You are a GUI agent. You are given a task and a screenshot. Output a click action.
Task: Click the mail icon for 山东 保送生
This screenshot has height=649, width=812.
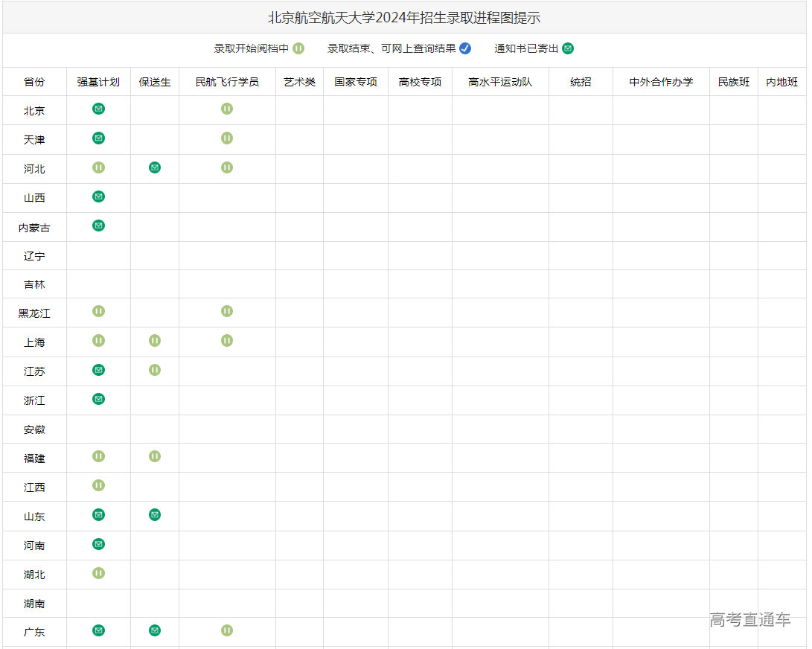click(155, 514)
